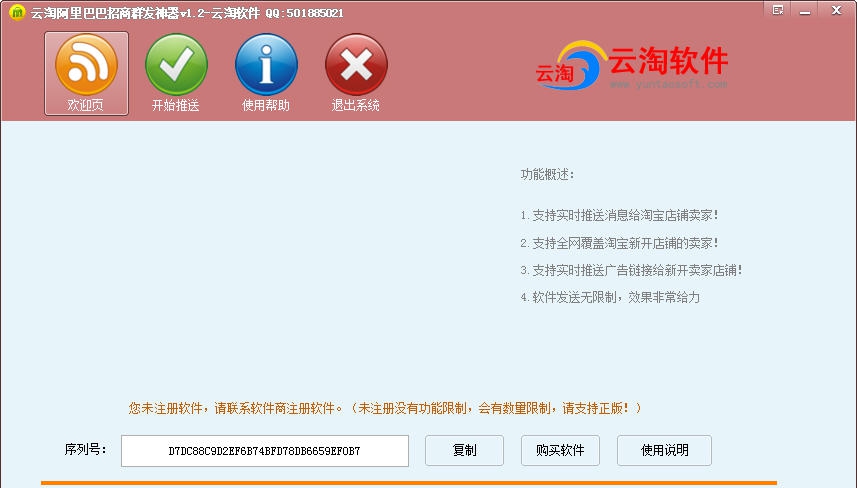Click feature line 1 支持实时推送消息给淘宝店铺卖家

pos(619,215)
